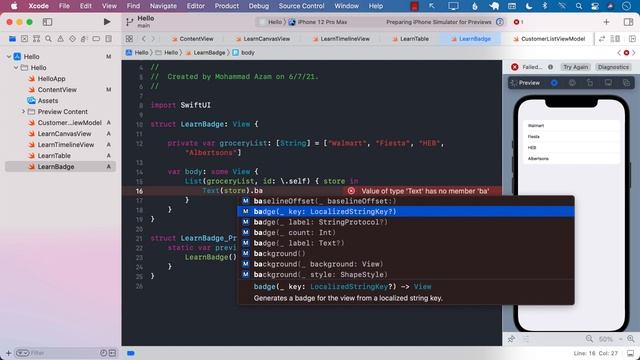Show the Issue navigator warning icon
Image resolution: width=640 pixels, height=360 pixels.
coord(60,39)
